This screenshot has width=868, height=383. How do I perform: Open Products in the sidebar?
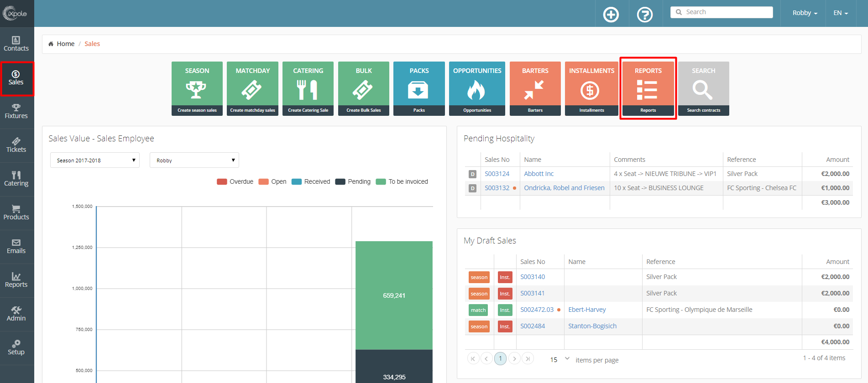[x=16, y=213]
